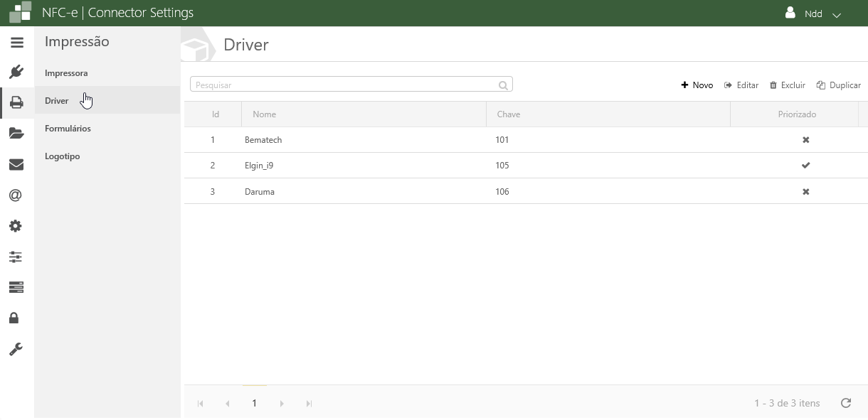Refresh the driver list grid
Viewport: 868px width, 420px height.
pos(846,403)
